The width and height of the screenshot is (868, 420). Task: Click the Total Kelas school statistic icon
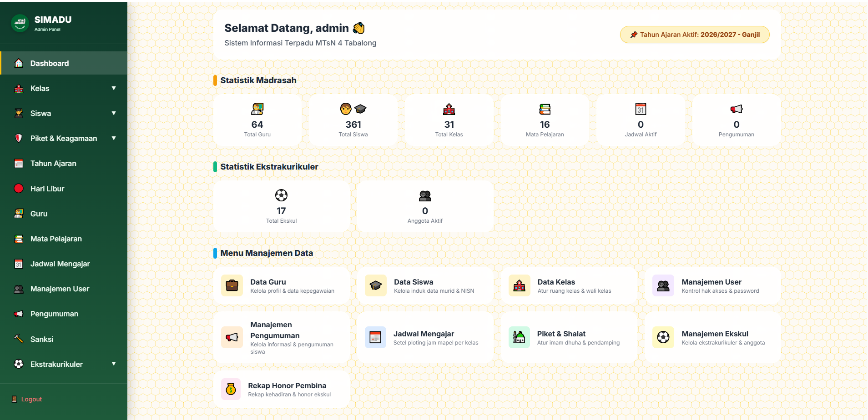[x=449, y=109]
